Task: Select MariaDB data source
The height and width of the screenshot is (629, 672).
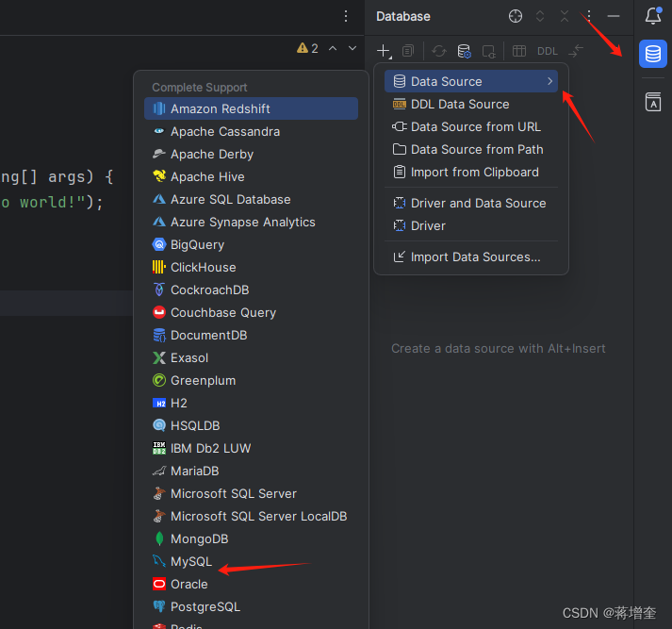Action: tap(251, 472)
